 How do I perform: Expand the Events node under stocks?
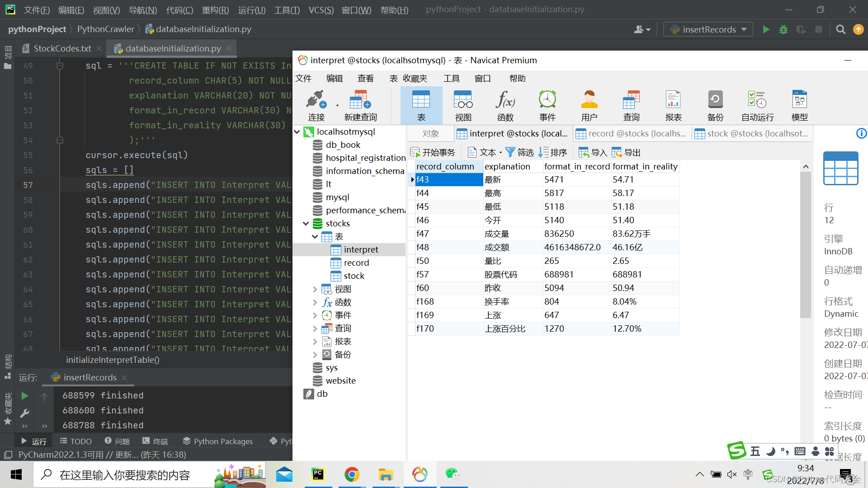point(315,315)
